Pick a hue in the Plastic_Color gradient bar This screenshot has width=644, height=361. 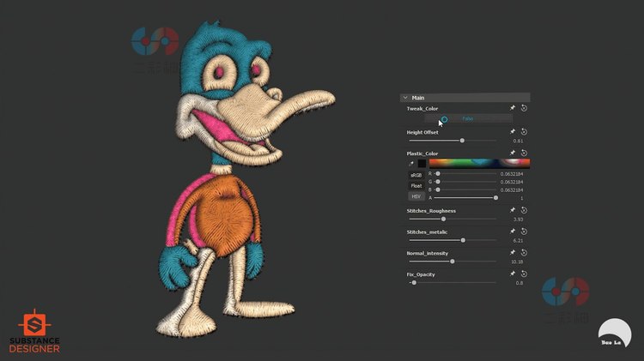click(x=479, y=164)
